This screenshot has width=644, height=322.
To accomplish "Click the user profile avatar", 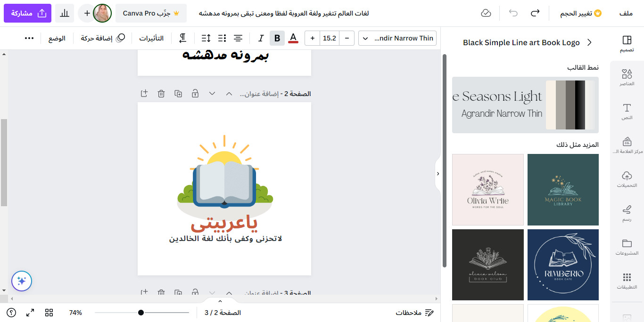I will 102,13.
